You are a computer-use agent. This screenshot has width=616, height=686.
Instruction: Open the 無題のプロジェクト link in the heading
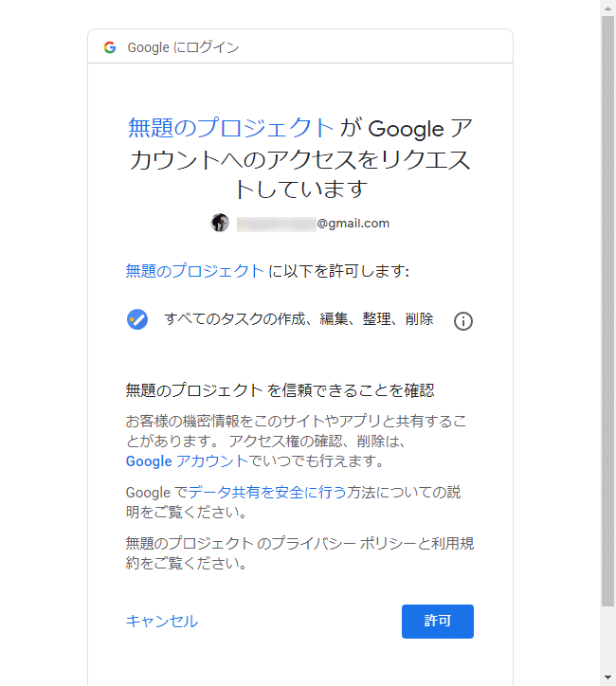pyautogui.click(x=230, y=128)
